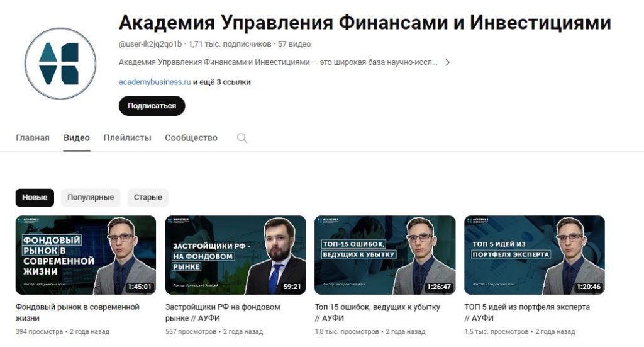The height and width of the screenshot is (347, 644).
Task: Click the Подписаться subscribe button
Action: tap(152, 106)
